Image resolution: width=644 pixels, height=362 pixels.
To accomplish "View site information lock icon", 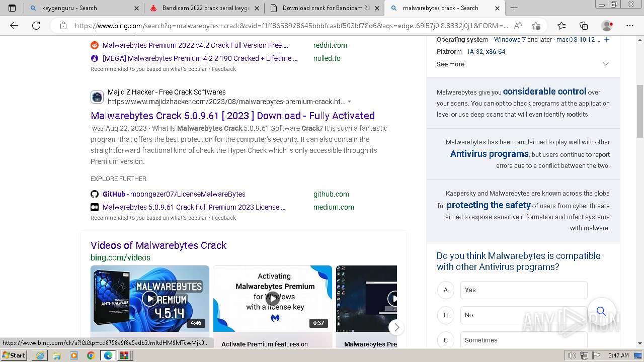I will coord(63,26).
